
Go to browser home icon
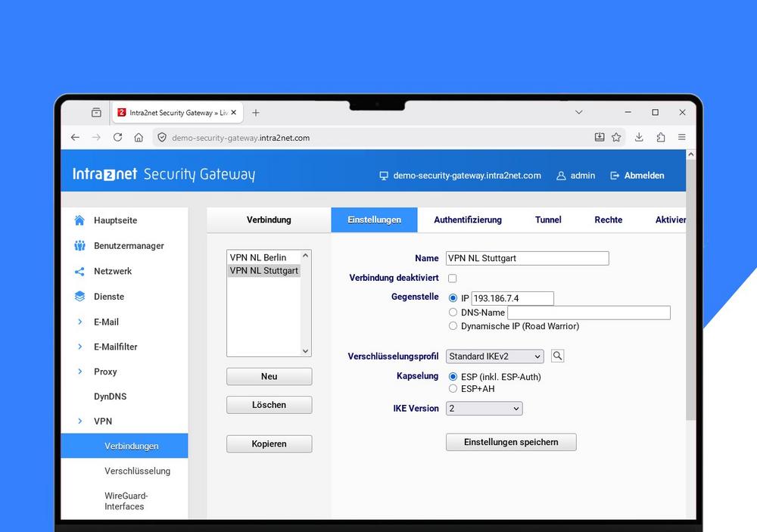[x=139, y=138]
